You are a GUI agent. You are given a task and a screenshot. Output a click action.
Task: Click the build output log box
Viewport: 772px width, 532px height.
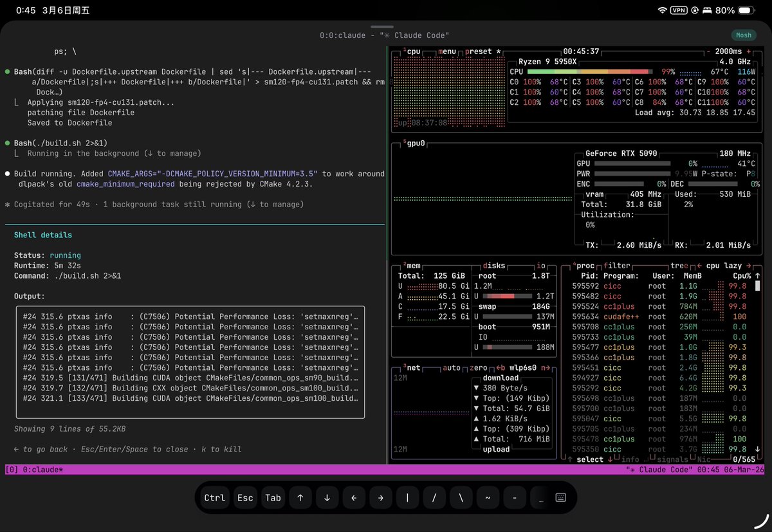coord(190,362)
